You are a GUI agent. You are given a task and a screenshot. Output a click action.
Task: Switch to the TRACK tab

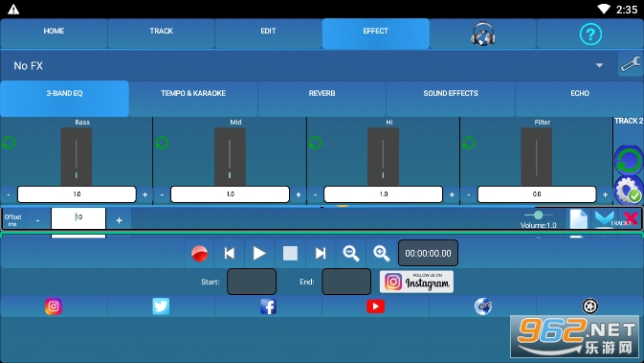pyautogui.click(x=161, y=34)
